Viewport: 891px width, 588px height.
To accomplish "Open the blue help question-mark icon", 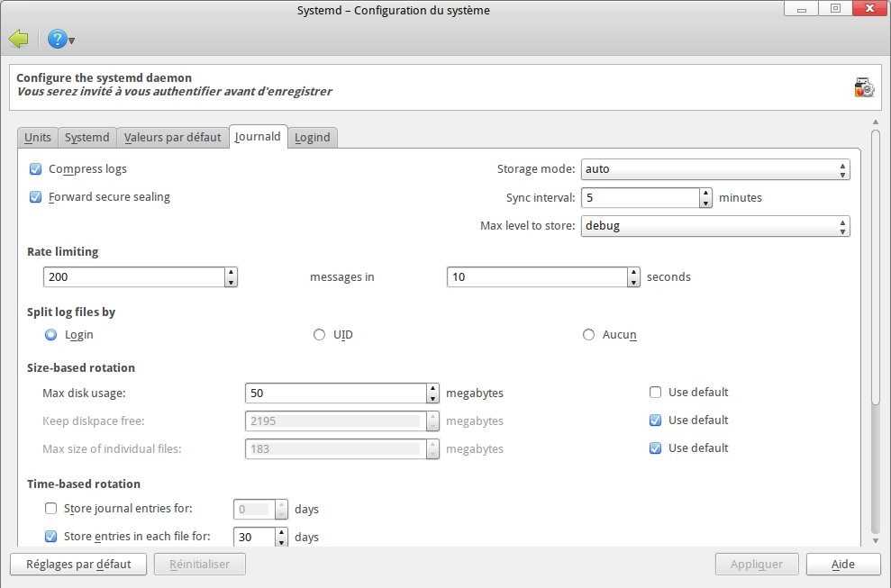I will tap(58, 39).
